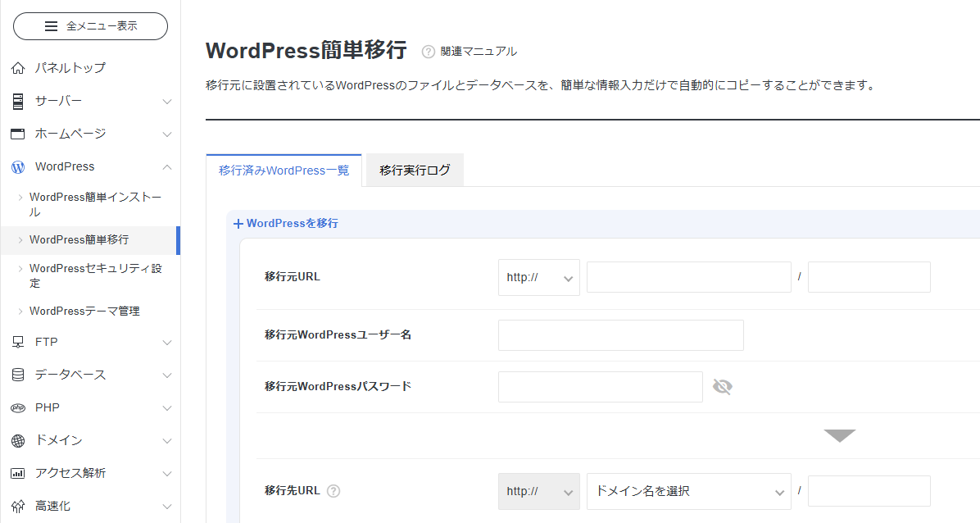This screenshot has height=523, width=980.
Task: Click the help icon next to 移行先URL
Action: [x=333, y=491]
